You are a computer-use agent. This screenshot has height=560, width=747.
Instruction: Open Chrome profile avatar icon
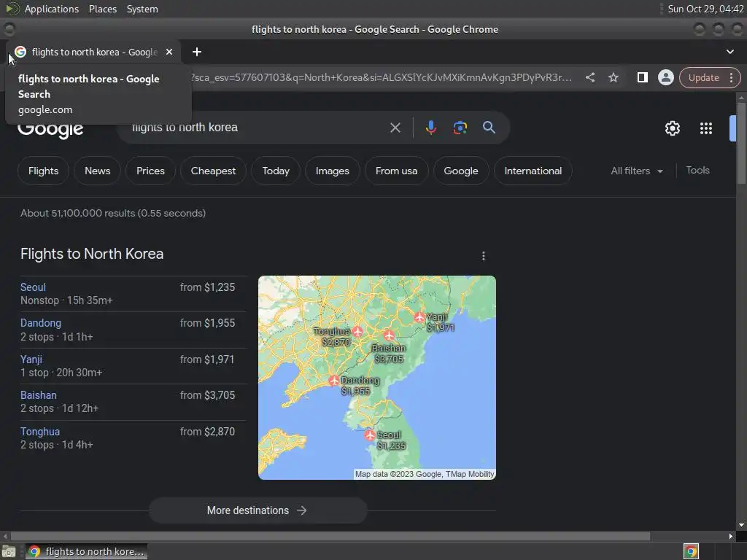665,77
